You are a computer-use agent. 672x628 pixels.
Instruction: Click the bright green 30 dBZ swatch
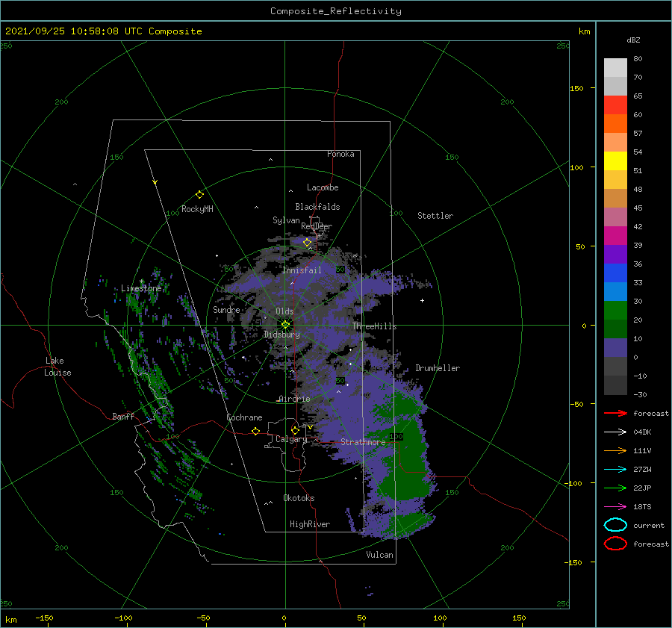click(615, 311)
